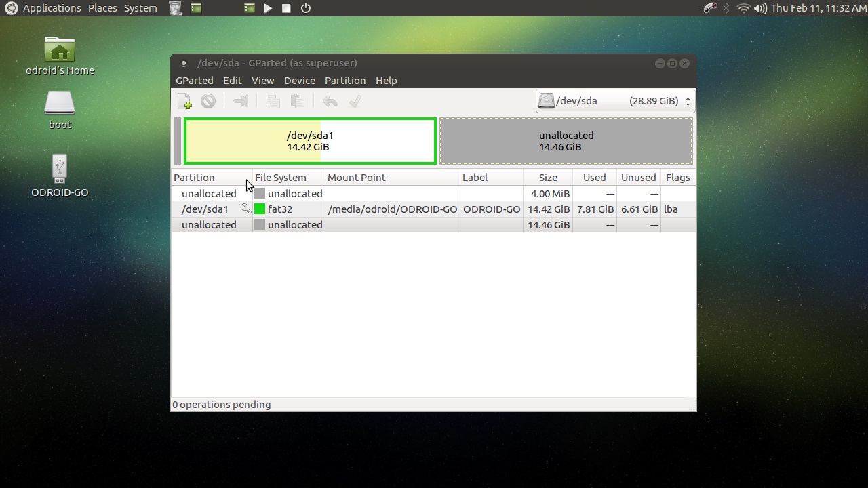
Task: Click the apply all operations checkmark icon
Action: pyautogui.click(x=355, y=102)
